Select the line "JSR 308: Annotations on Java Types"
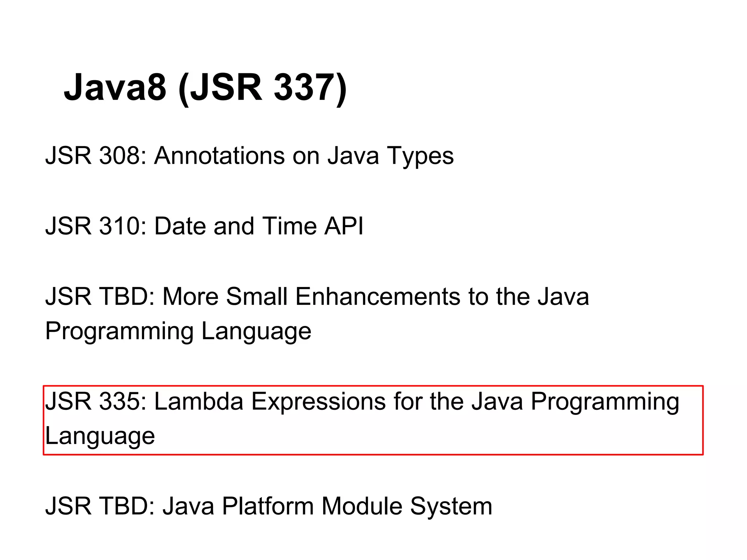The image size is (747, 560). pyautogui.click(x=249, y=156)
